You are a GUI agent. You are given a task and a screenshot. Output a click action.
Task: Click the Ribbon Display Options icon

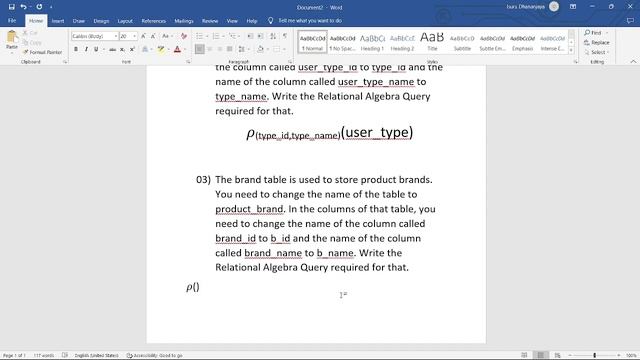(573, 7)
